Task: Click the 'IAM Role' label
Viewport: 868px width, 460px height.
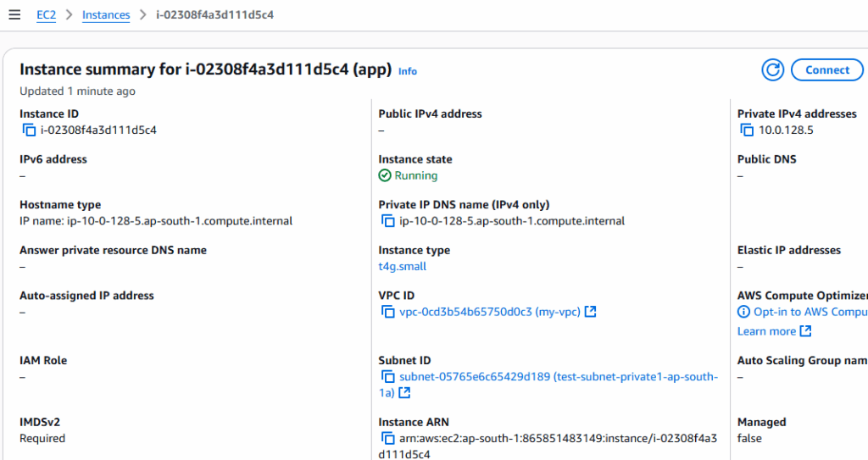Action: coord(43,360)
